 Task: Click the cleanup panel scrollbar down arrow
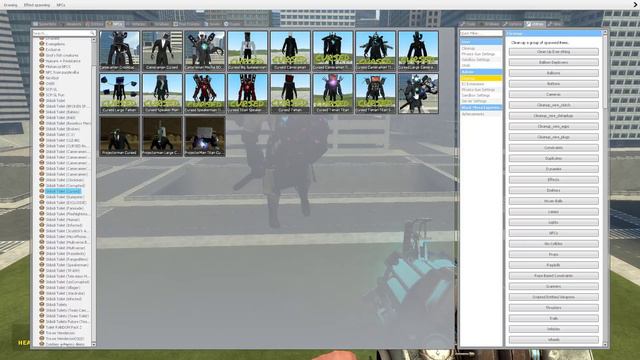coord(605,344)
